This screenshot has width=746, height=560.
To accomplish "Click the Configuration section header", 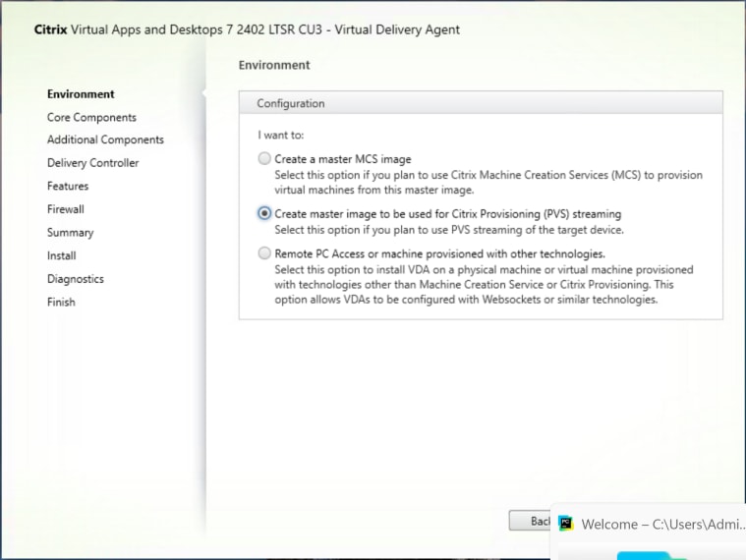I will pos(481,103).
